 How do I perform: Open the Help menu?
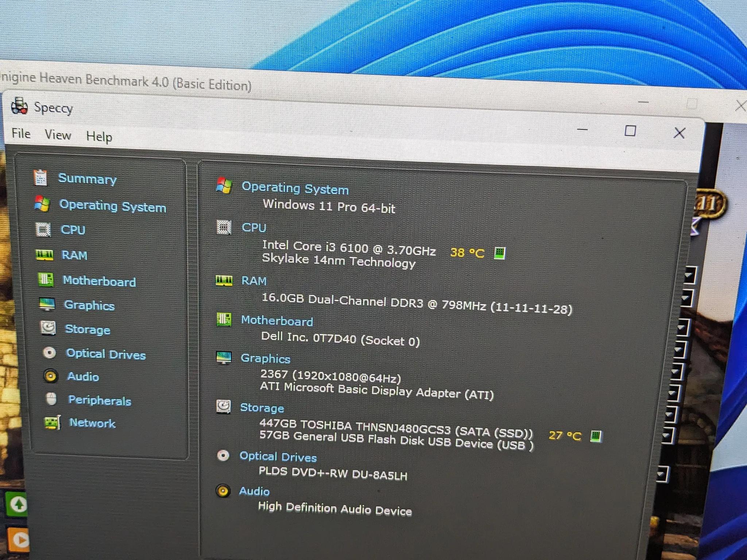(99, 137)
